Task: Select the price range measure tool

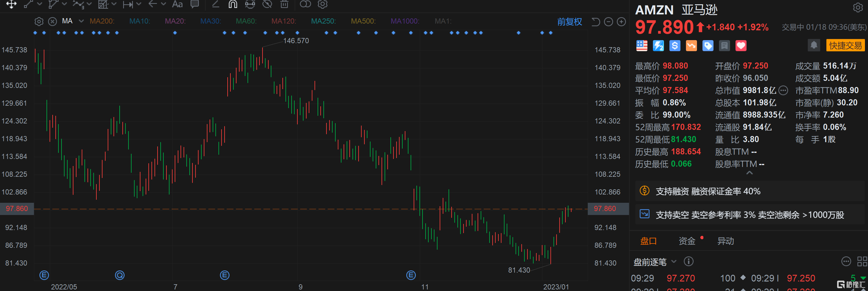Action: click(128, 4)
